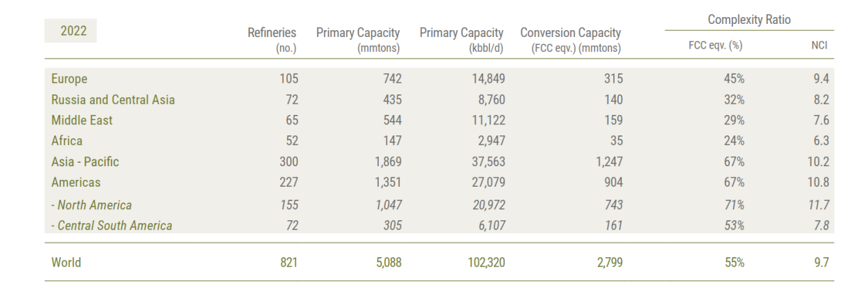Click the Central South America sub-row label
The image size is (868, 288).
112,225
